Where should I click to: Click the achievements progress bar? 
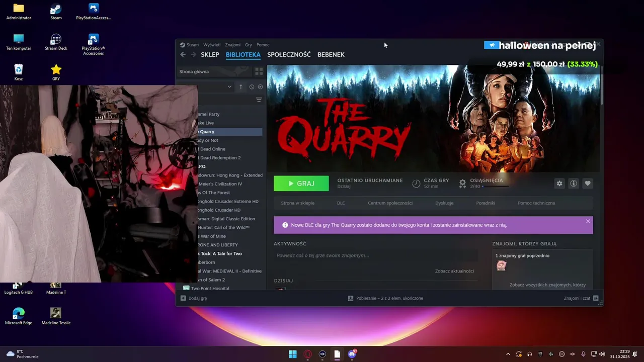tap(495, 187)
